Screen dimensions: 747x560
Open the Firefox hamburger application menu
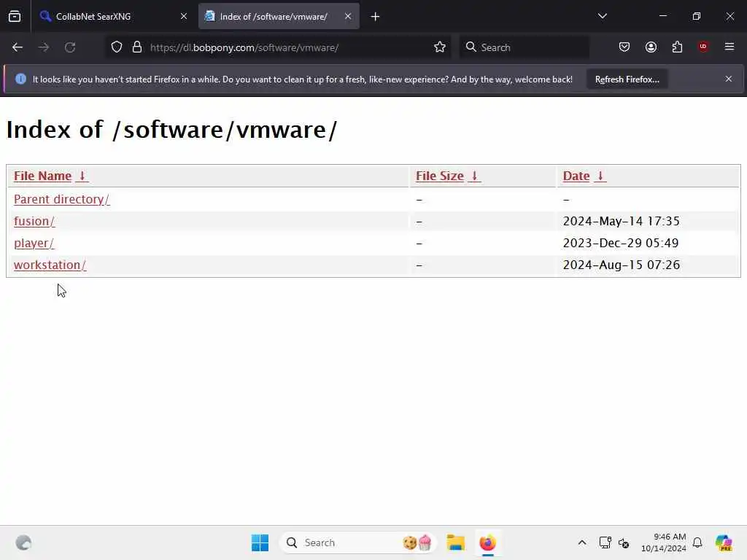pos(729,47)
